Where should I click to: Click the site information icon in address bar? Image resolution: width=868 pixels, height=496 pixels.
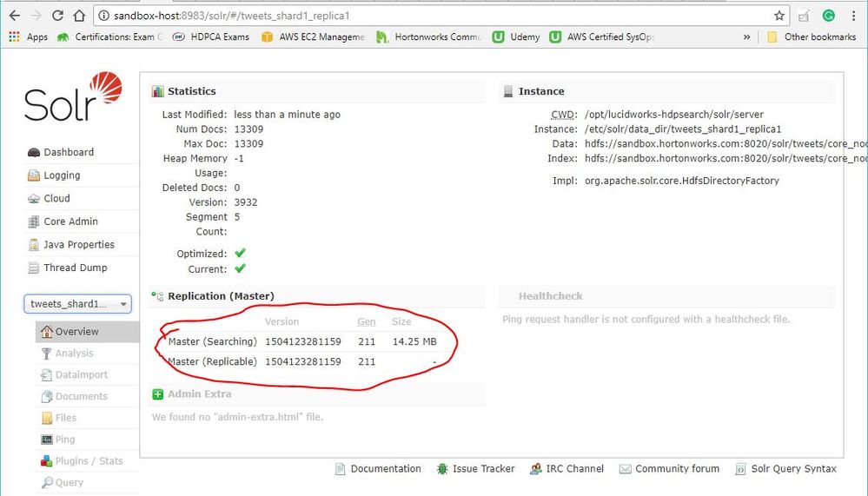pos(103,16)
